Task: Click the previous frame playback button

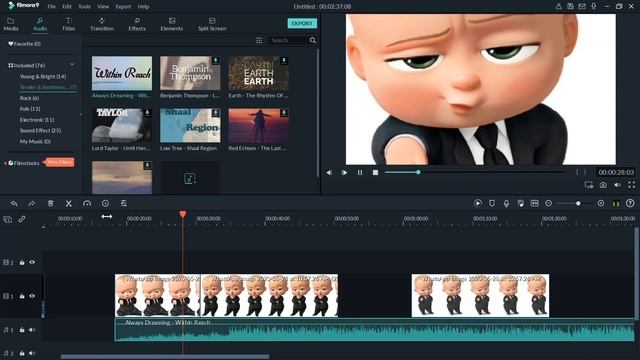Action: pos(329,173)
